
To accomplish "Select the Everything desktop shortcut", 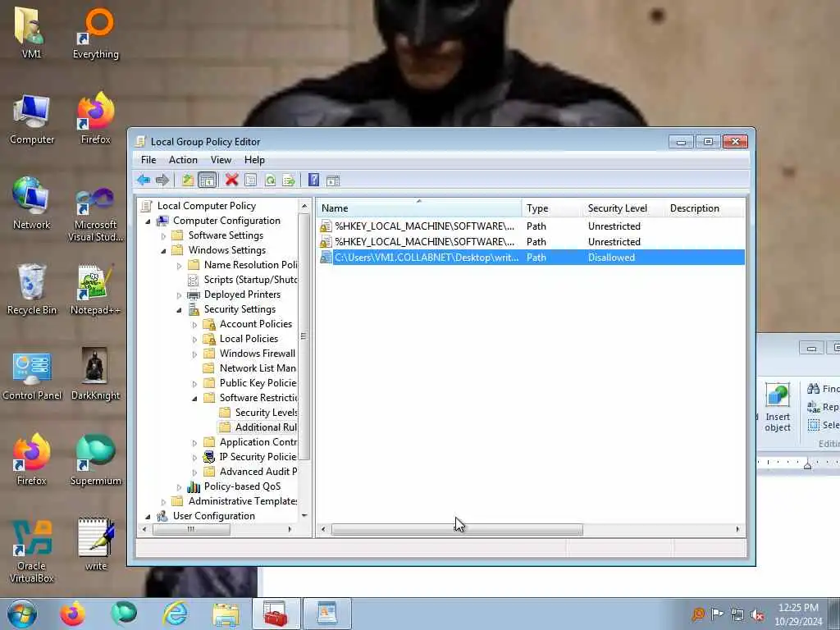I will coord(96,34).
